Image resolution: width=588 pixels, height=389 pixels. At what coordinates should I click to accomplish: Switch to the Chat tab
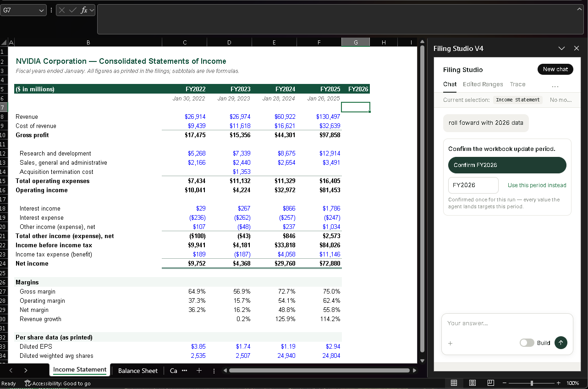tap(450, 84)
